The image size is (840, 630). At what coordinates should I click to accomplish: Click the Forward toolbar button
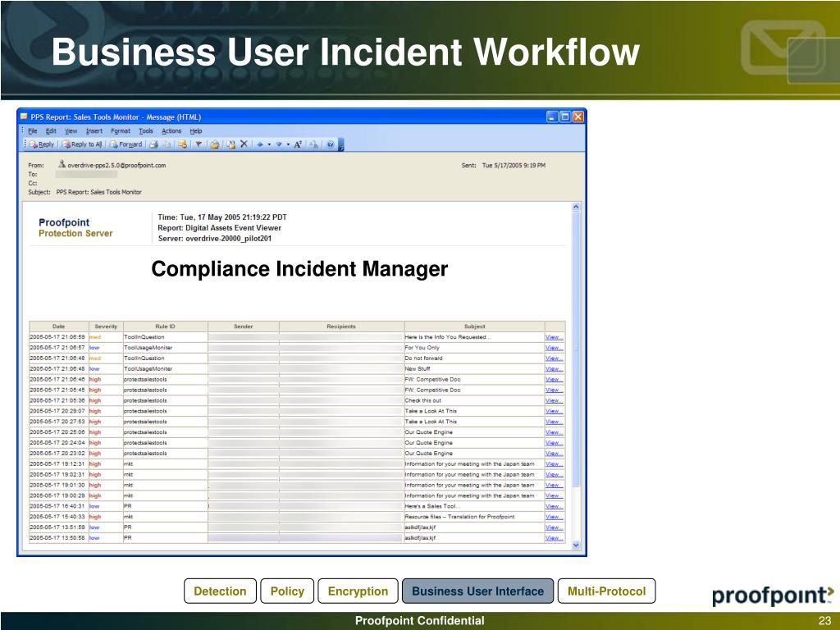[126, 144]
